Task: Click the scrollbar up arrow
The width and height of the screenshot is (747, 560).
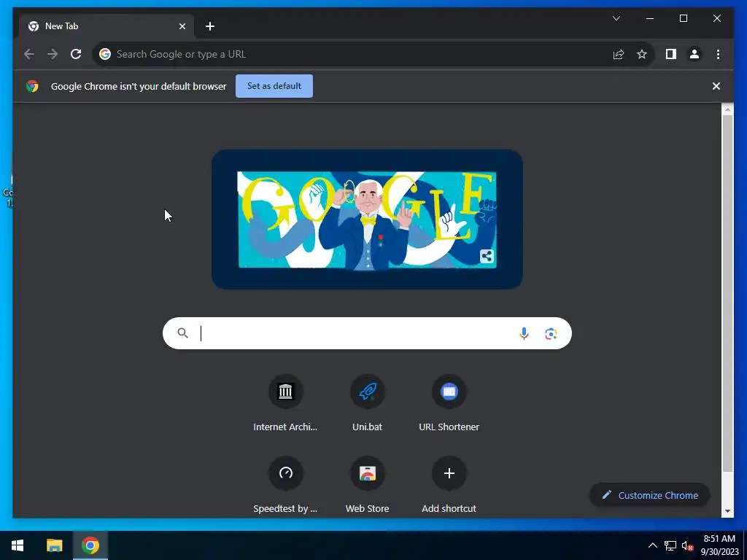Action: tap(727, 109)
